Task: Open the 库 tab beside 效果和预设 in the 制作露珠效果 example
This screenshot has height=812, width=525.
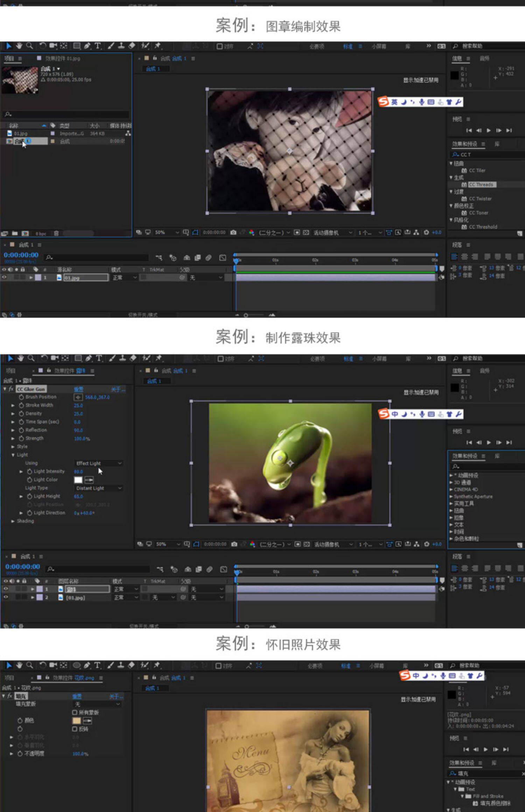Action: click(x=497, y=456)
